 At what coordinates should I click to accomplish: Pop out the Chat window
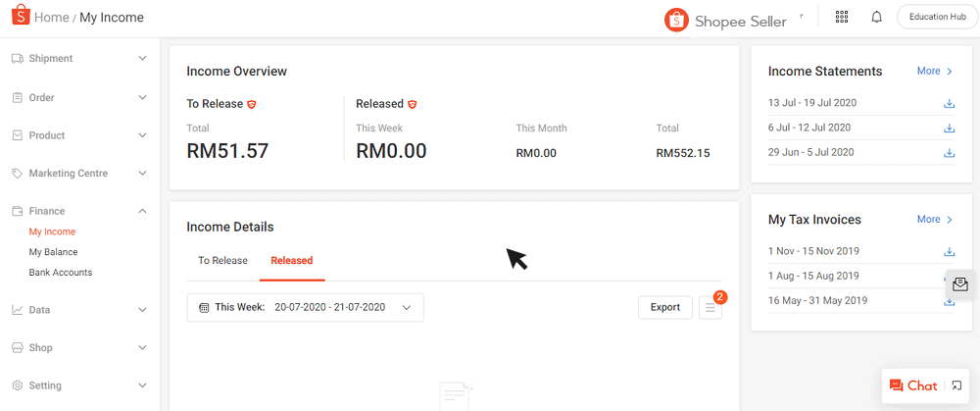tap(957, 385)
